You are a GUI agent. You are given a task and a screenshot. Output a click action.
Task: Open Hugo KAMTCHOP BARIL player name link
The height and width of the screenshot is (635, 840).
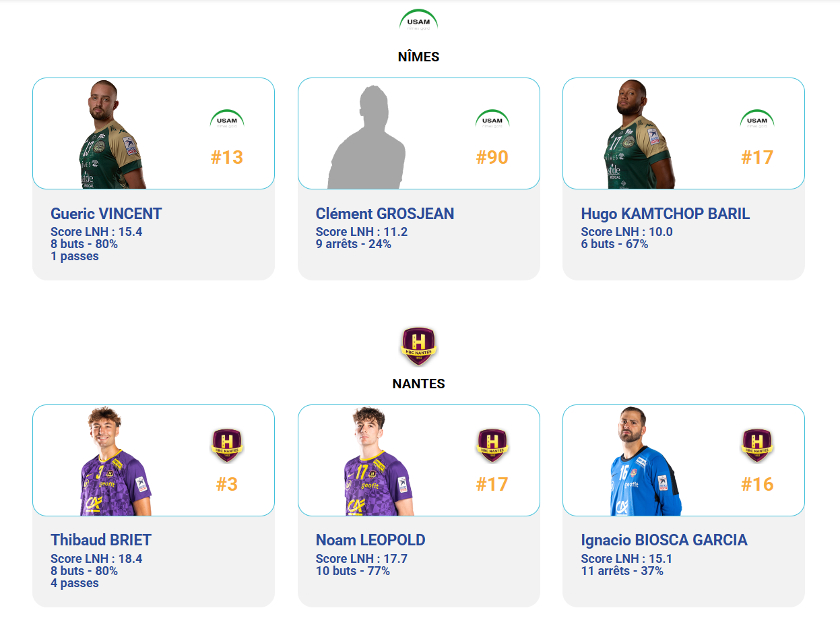[665, 214]
